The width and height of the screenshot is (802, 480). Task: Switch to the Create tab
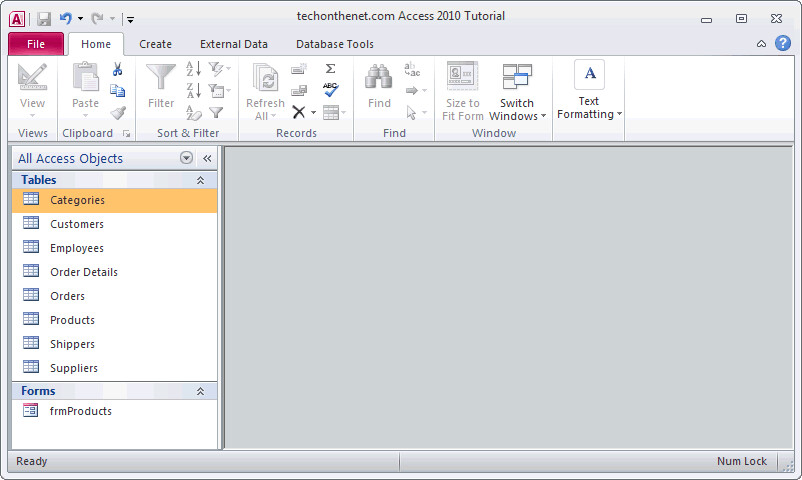tap(155, 44)
